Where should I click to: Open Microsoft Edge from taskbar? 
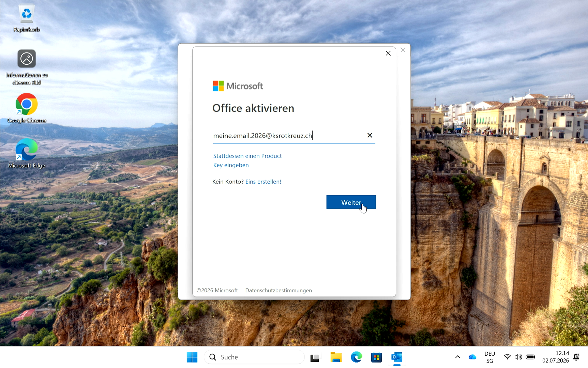(x=356, y=357)
